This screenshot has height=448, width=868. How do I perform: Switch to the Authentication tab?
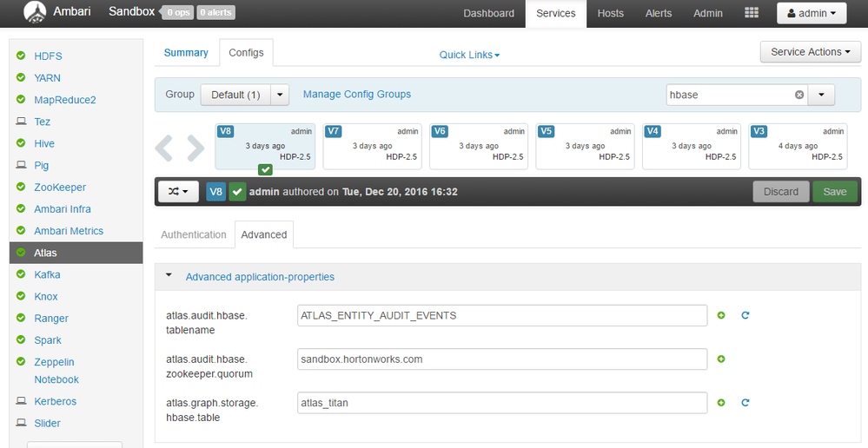[x=194, y=234]
